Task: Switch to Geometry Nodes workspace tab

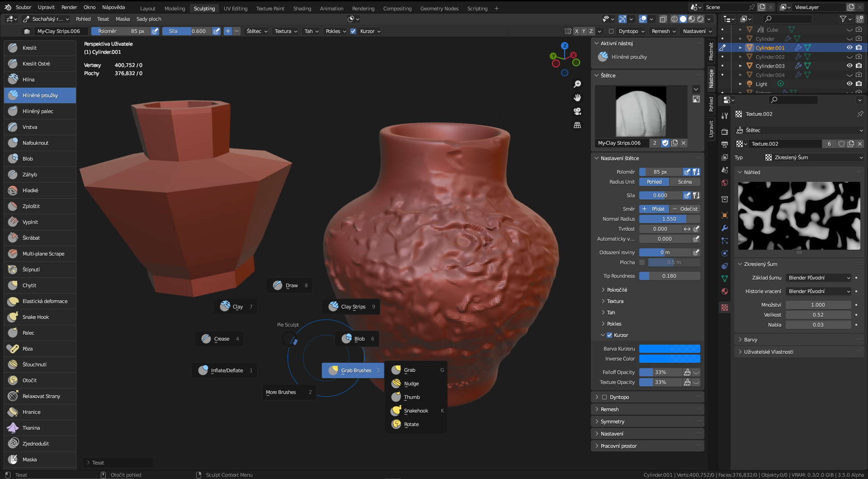Action: point(439,9)
